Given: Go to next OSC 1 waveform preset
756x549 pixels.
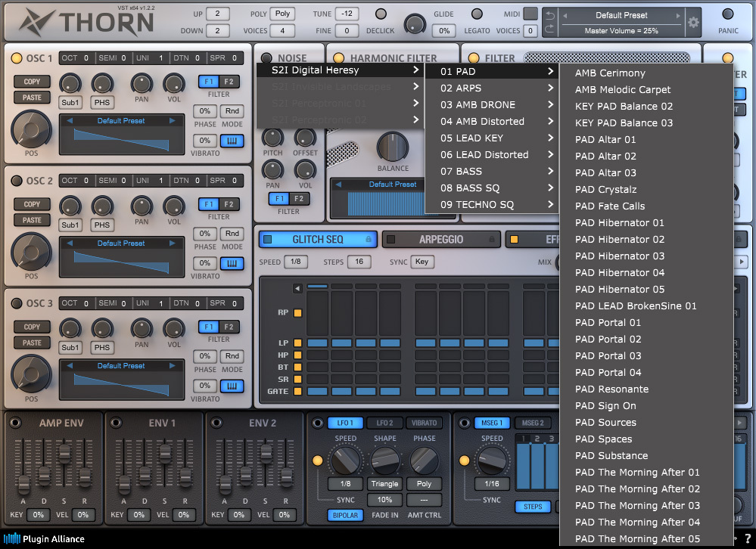Looking at the screenshot, I should pyautogui.click(x=172, y=120).
